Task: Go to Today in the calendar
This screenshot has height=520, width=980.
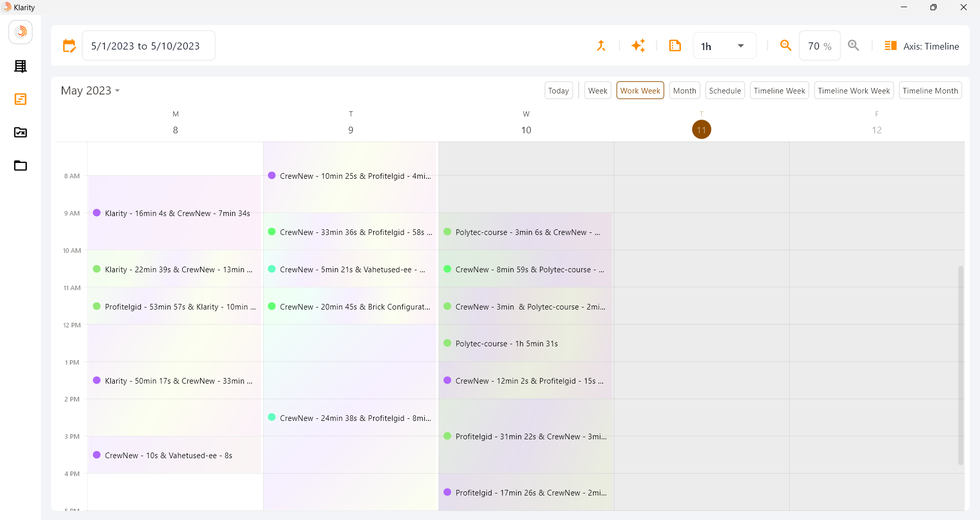Action: click(558, 90)
